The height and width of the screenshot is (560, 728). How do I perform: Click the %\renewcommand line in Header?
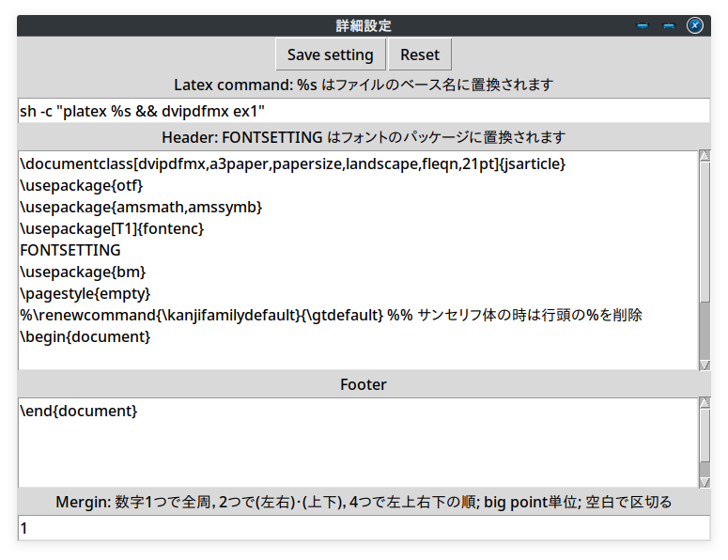click(x=329, y=316)
